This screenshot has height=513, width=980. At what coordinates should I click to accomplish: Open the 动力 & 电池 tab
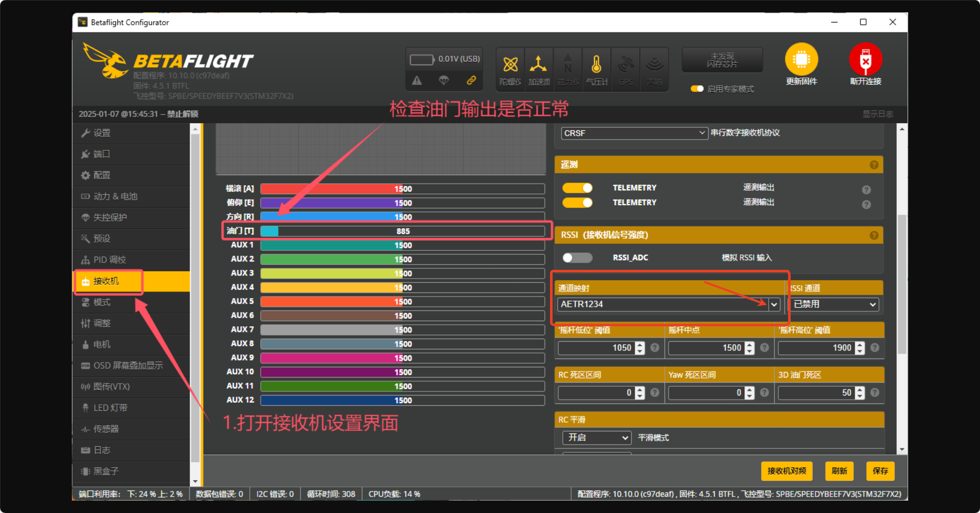click(x=132, y=196)
